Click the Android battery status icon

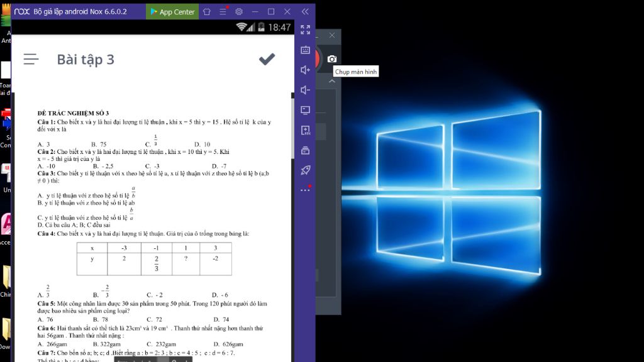coord(261,28)
